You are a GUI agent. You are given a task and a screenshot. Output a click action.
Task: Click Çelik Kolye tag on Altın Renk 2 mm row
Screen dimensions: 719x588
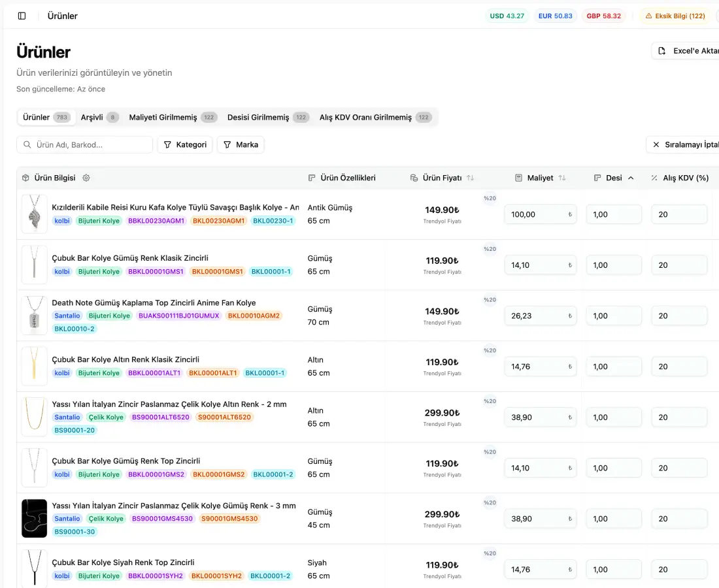tap(106, 417)
